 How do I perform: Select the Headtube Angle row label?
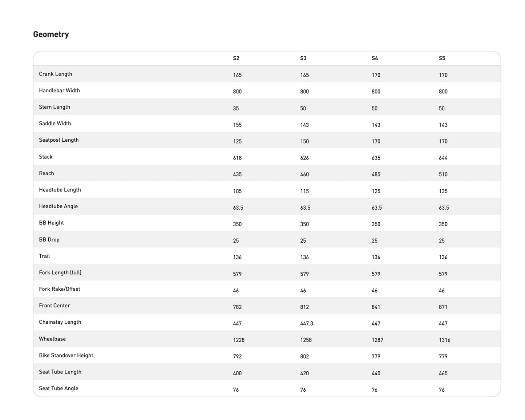58,206
